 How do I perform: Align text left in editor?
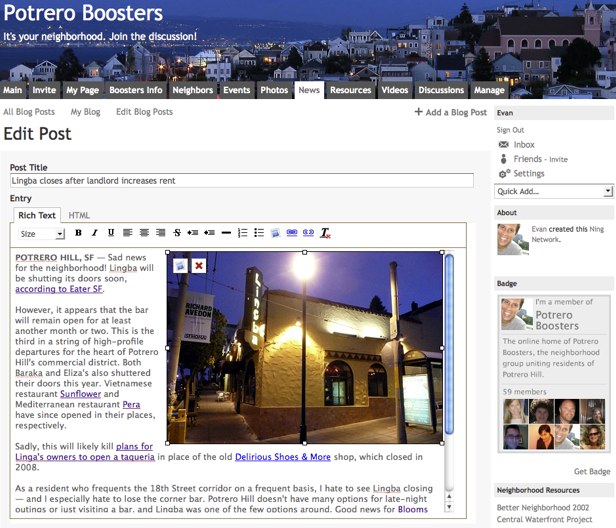tap(128, 233)
